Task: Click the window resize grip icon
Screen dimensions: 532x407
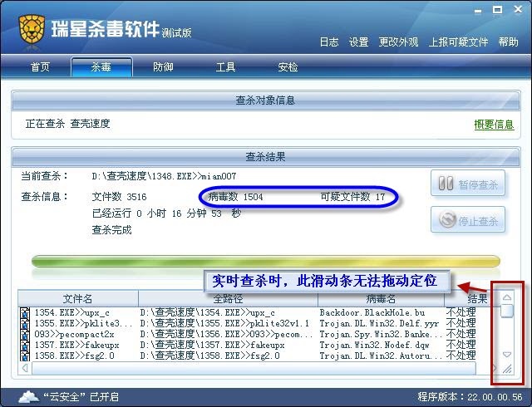Action: tap(507, 369)
